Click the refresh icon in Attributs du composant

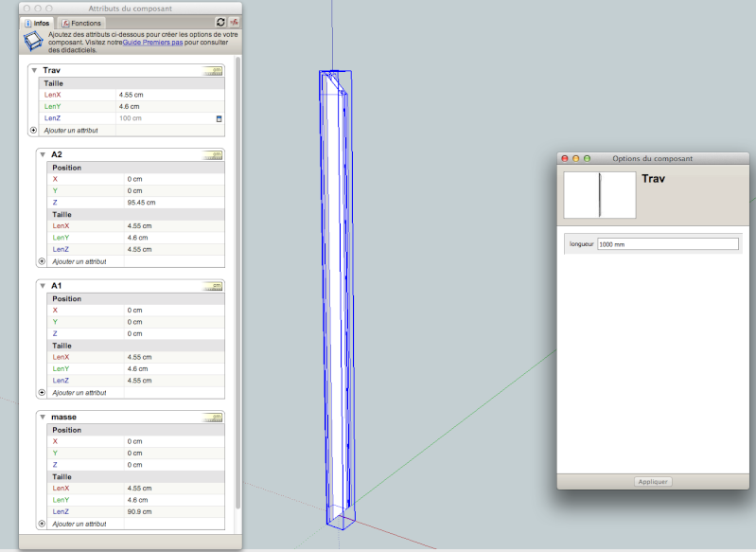pos(220,22)
